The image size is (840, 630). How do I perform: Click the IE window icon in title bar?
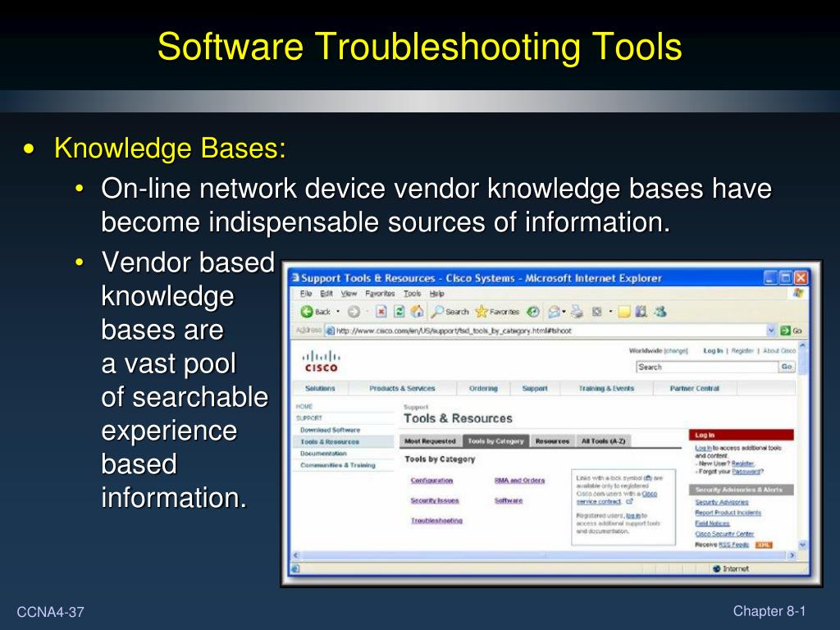click(x=295, y=277)
